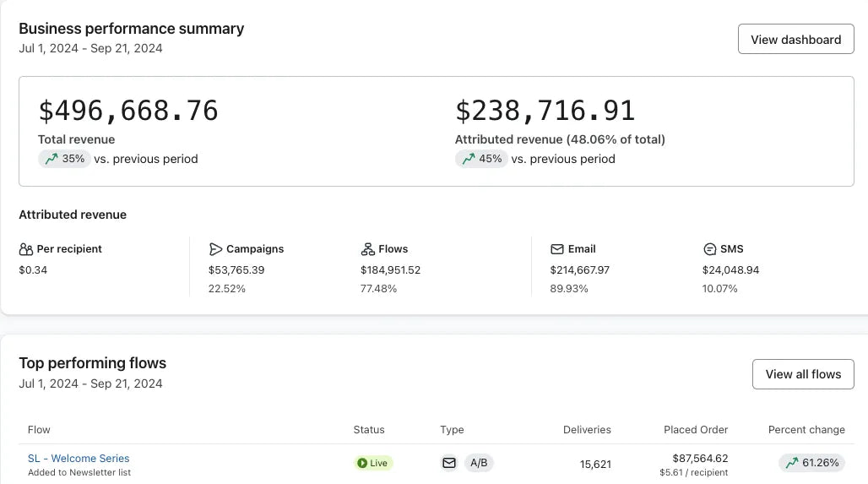The image size is (868, 484).
Task: Click the 61.26% percent change badge
Action: (x=811, y=463)
